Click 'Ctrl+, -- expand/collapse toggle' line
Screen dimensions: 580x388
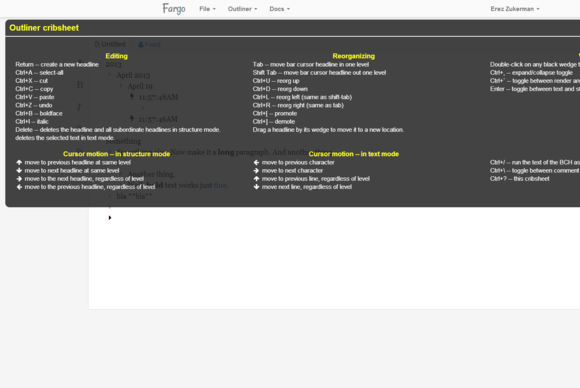pyautogui.click(x=531, y=72)
